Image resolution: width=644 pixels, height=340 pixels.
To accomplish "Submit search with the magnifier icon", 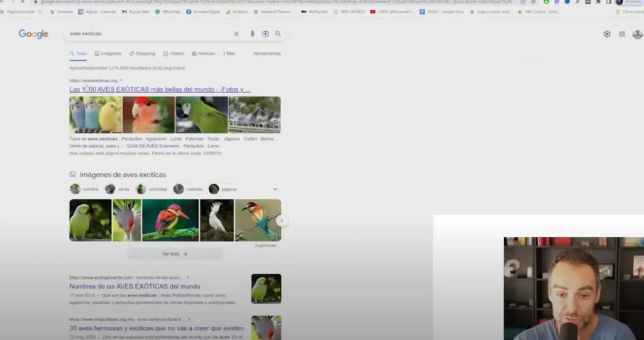I will coord(278,34).
